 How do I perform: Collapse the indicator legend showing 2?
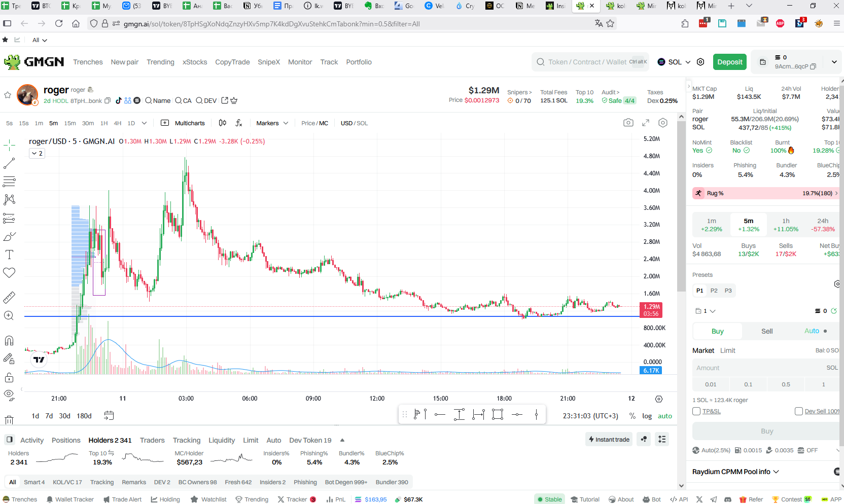click(37, 153)
